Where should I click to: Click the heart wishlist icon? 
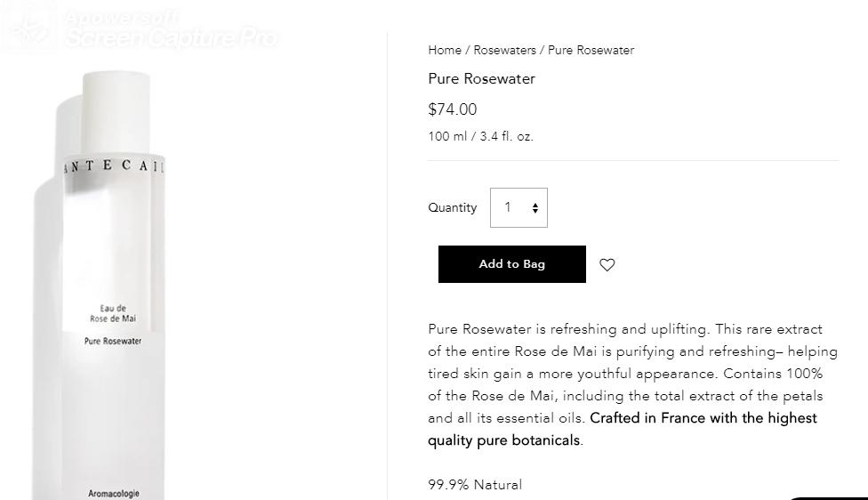click(x=607, y=265)
